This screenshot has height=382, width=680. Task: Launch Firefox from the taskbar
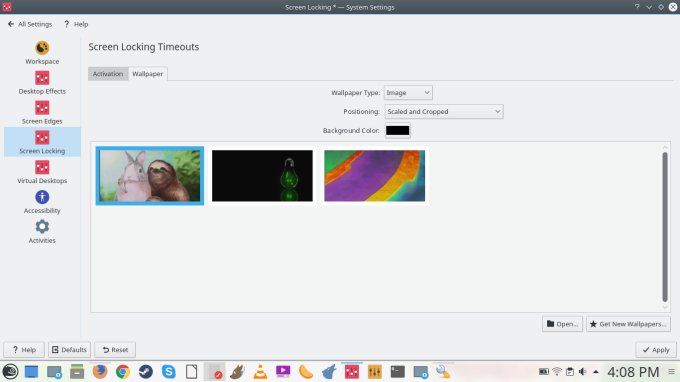(x=100, y=372)
